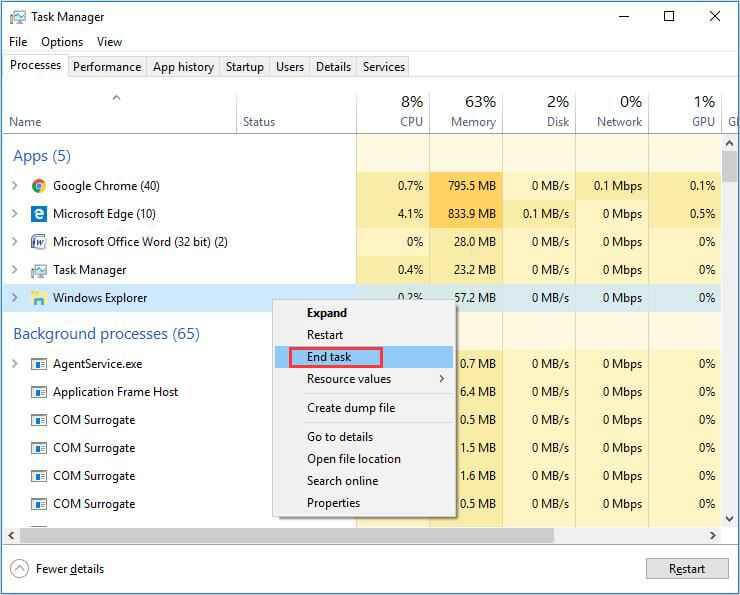Viewport: 740px width, 595px height.
Task: Expand the Windows Explorer process row
Action: (15, 298)
